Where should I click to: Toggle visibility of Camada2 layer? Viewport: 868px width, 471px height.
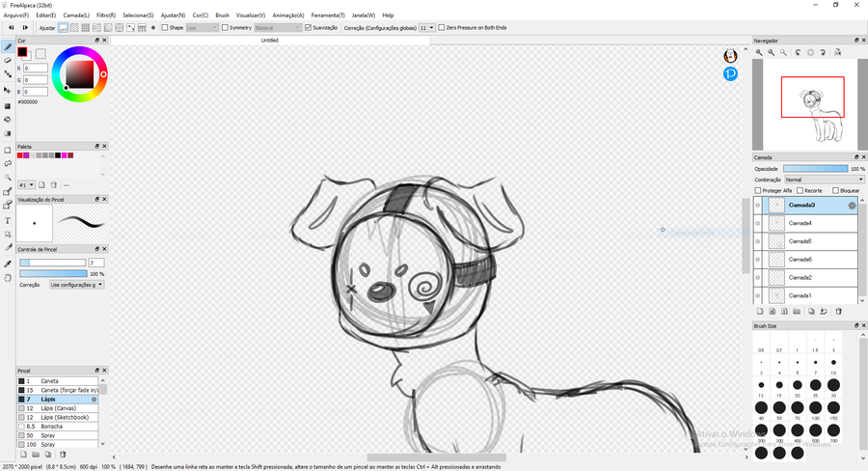[758, 278]
